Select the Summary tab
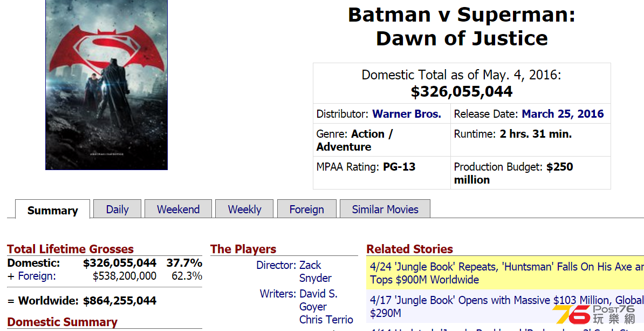 pyautogui.click(x=52, y=210)
